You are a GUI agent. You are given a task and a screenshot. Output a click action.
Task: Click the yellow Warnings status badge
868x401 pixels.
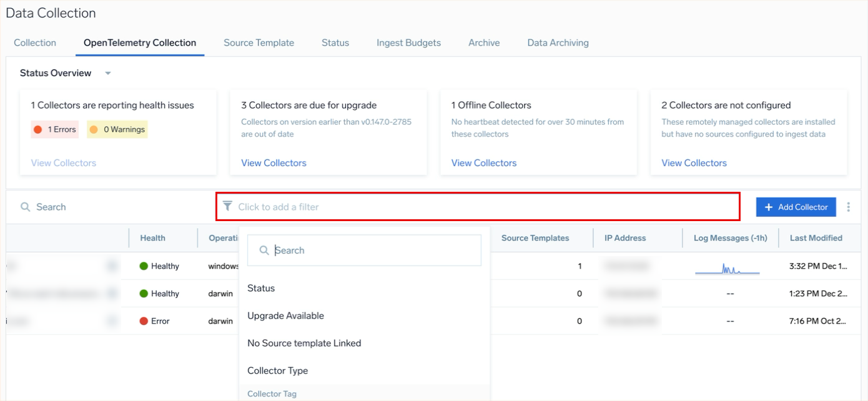pyautogui.click(x=117, y=130)
